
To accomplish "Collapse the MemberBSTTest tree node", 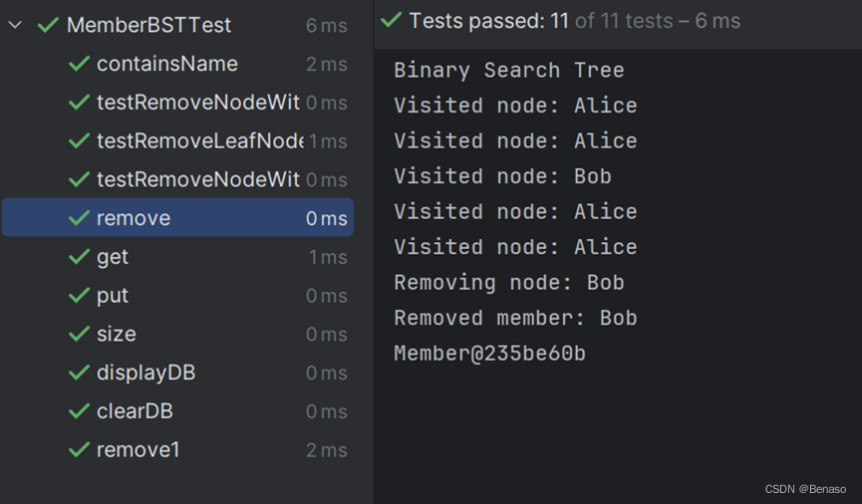I will point(15,25).
